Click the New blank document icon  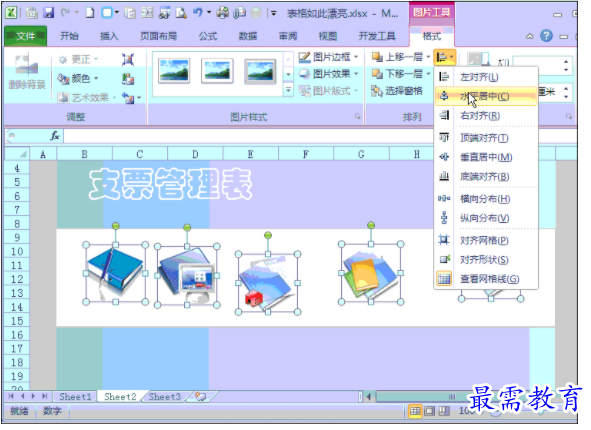(90, 13)
